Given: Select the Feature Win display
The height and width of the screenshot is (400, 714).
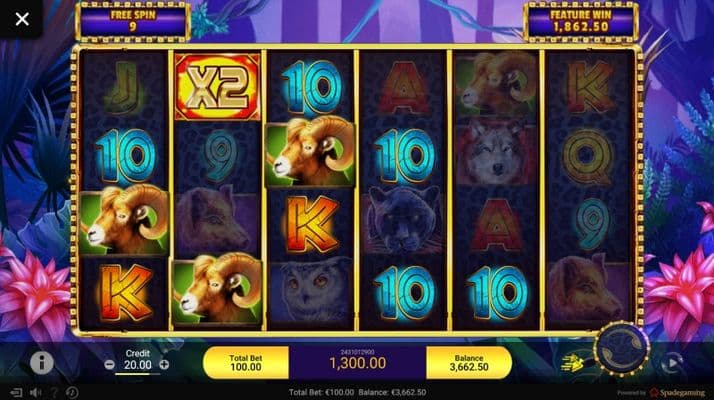Looking at the screenshot, I should pos(581,21).
